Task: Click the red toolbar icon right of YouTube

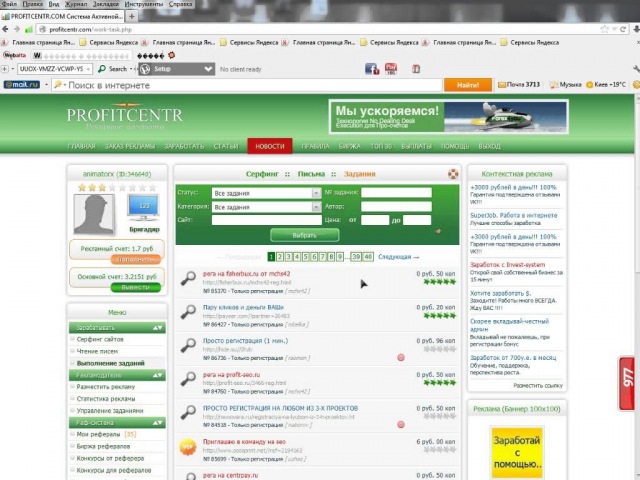Action: coord(416,69)
